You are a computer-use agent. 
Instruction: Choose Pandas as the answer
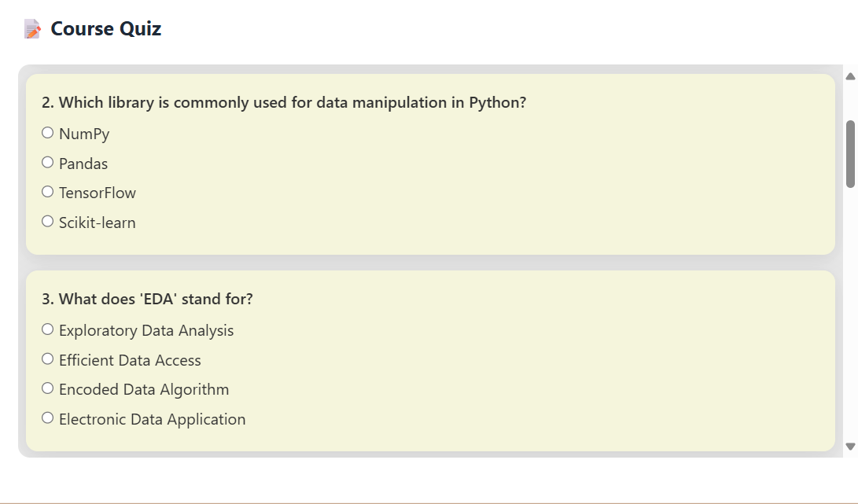click(48, 163)
